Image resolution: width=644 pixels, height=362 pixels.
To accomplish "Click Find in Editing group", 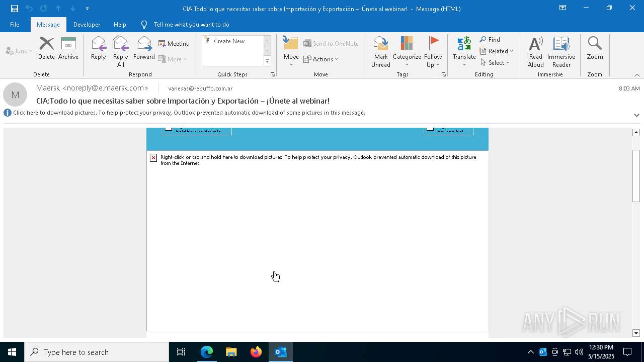I will point(490,40).
